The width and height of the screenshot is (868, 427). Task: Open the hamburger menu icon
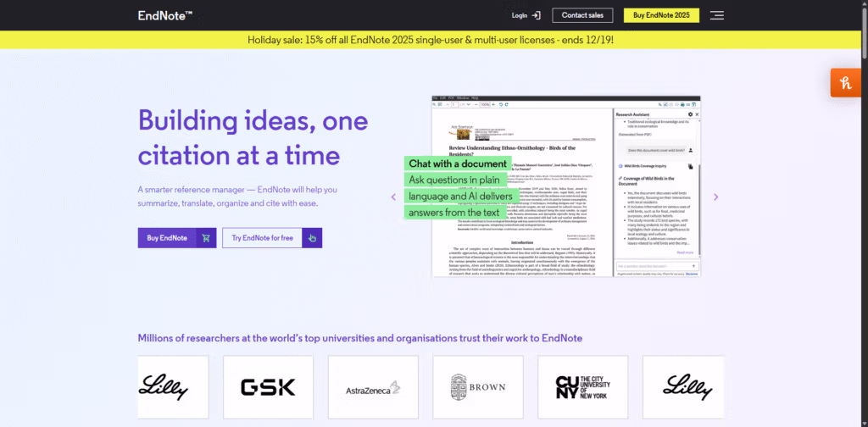click(x=717, y=15)
